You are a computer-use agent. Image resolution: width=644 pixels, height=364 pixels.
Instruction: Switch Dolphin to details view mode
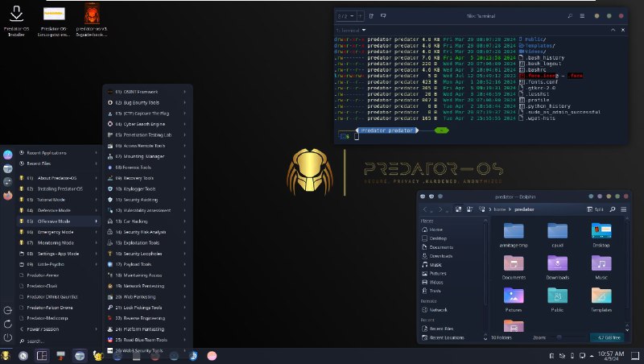pyautogui.click(x=481, y=209)
